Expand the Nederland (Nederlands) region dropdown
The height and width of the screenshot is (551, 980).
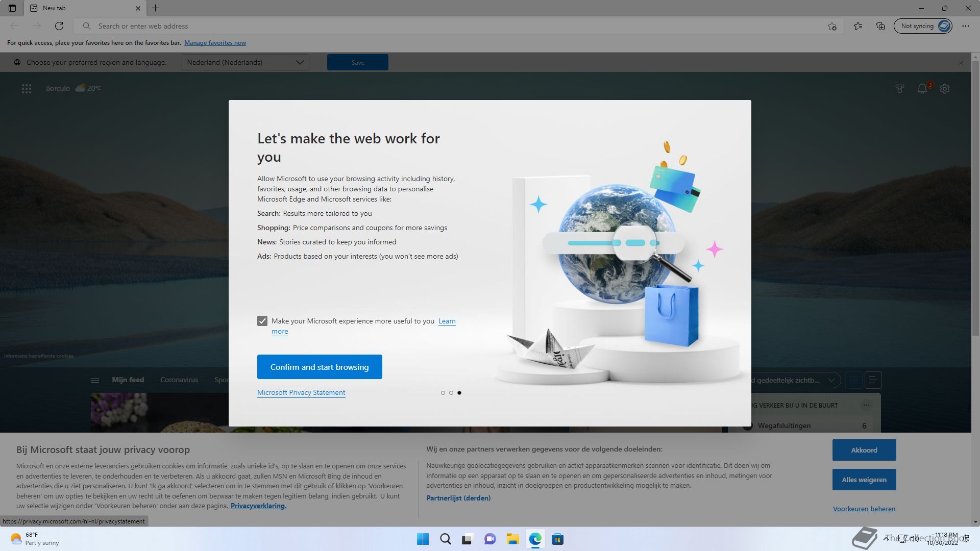pyautogui.click(x=245, y=62)
